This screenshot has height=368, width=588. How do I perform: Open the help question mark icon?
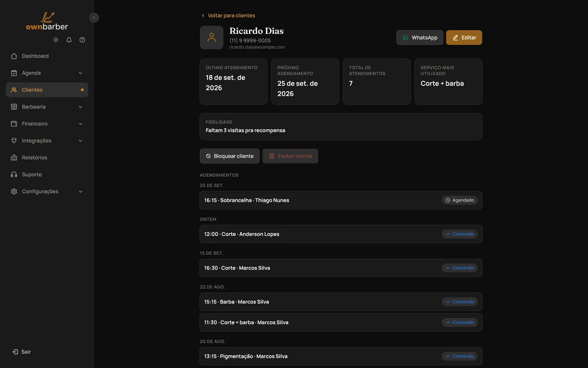(82, 40)
